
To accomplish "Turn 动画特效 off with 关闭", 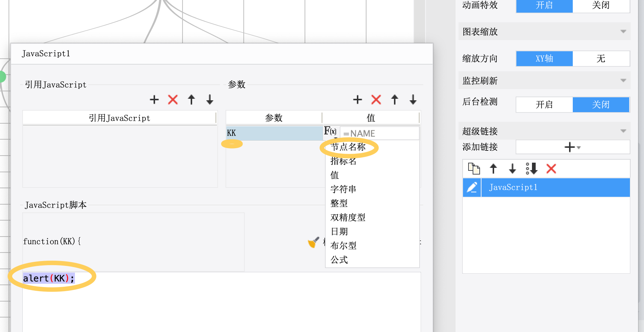I will click(601, 5).
